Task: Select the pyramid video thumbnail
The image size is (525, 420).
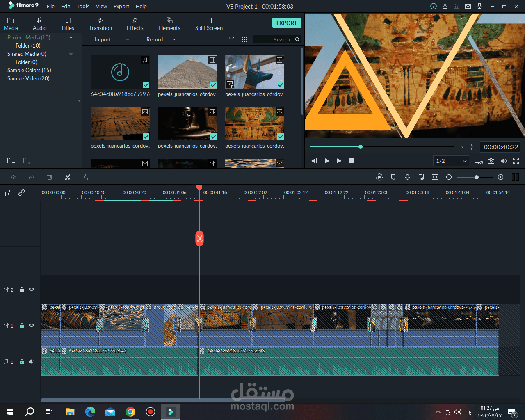Action: click(187, 72)
